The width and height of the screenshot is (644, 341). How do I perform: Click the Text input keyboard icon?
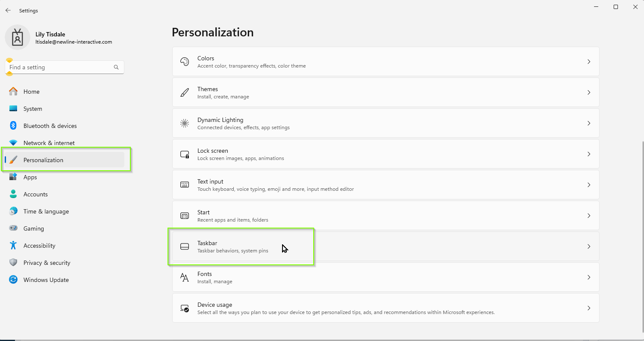point(185,185)
